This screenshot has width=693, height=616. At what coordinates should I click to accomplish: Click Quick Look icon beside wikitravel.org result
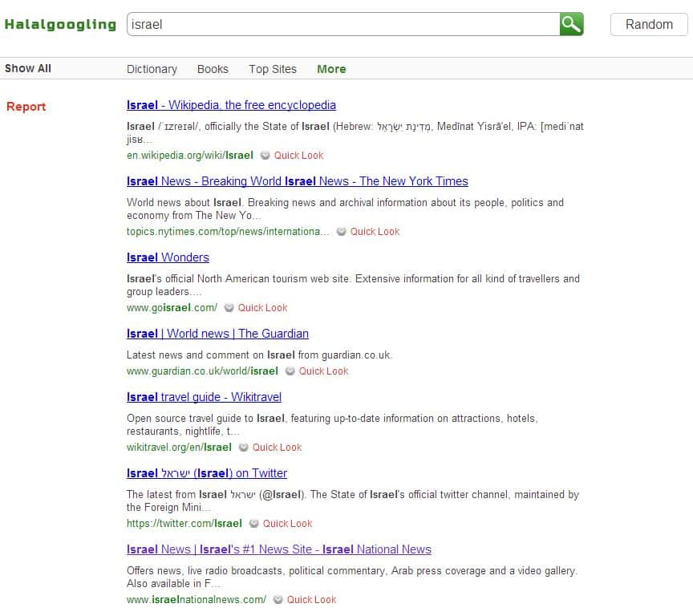pyautogui.click(x=243, y=448)
